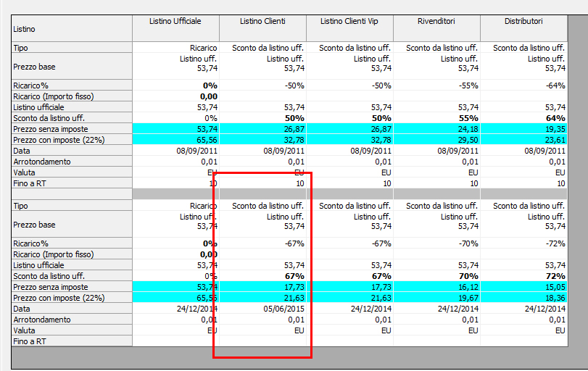The width and height of the screenshot is (588, 371).
Task: Click the -70% Ricarico% cell under Rivenditori
Action: coord(436,243)
